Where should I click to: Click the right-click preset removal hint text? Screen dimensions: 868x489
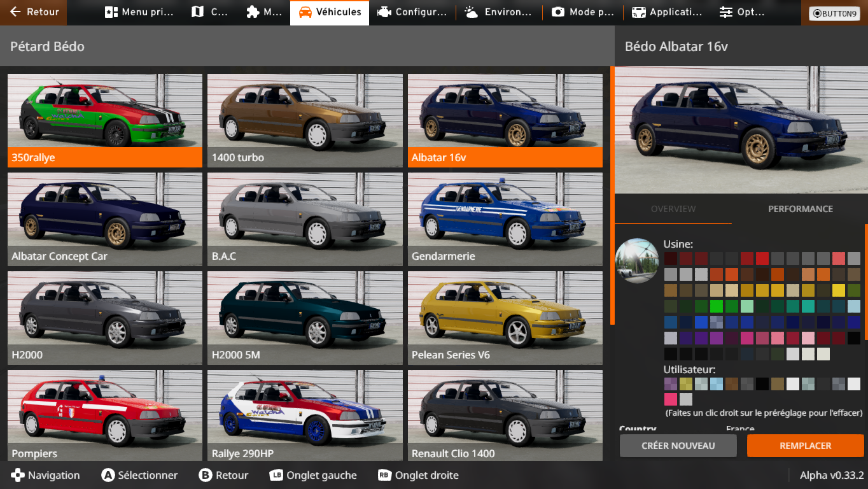point(764,413)
